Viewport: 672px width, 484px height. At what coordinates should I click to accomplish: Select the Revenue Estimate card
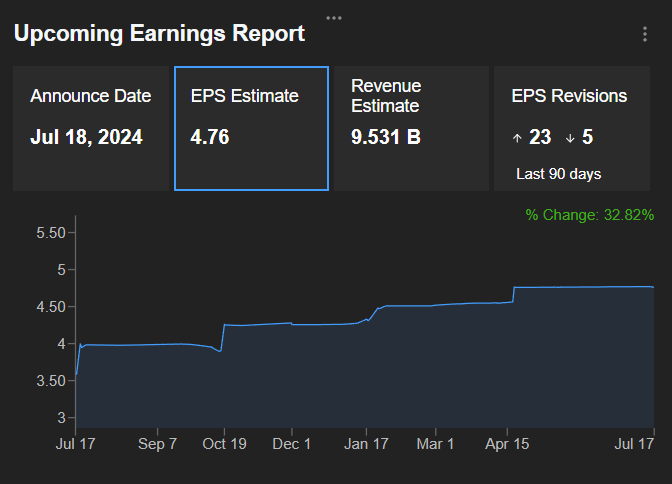click(x=410, y=128)
